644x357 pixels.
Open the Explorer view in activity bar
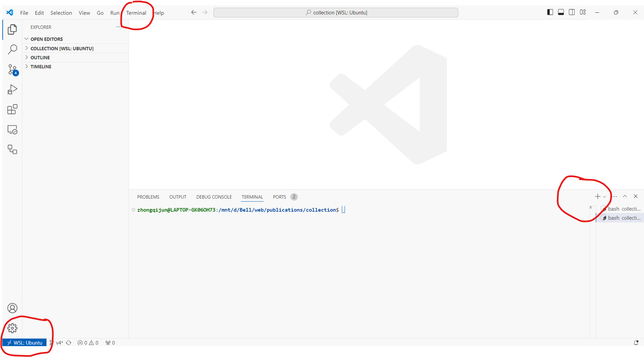pyautogui.click(x=12, y=29)
